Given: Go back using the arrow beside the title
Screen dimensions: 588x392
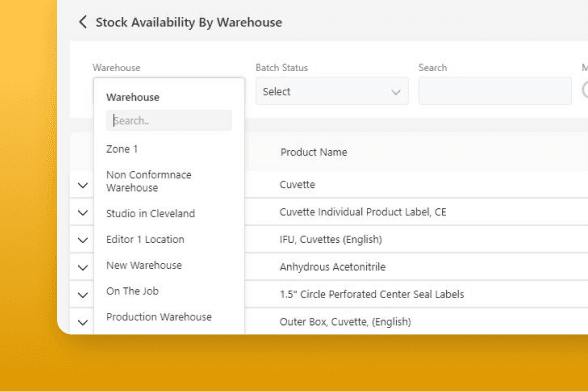Looking at the screenshot, I should 83,22.
